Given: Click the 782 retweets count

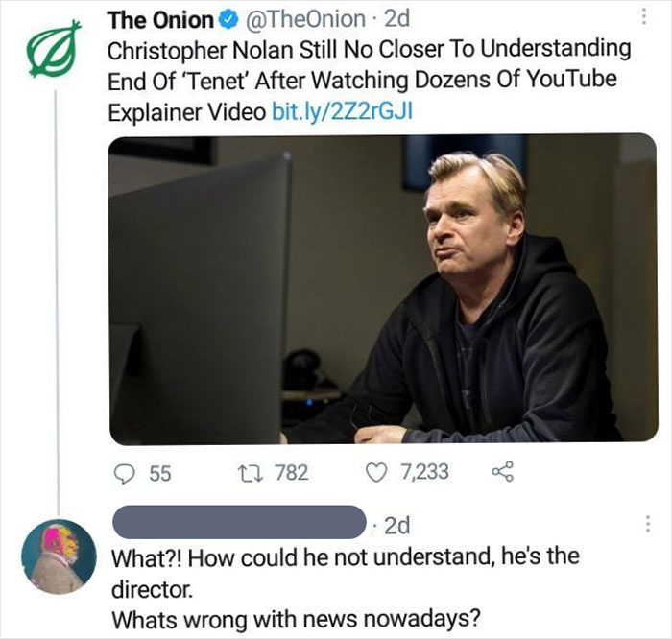Looking at the screenshot, I should (290, 472).
